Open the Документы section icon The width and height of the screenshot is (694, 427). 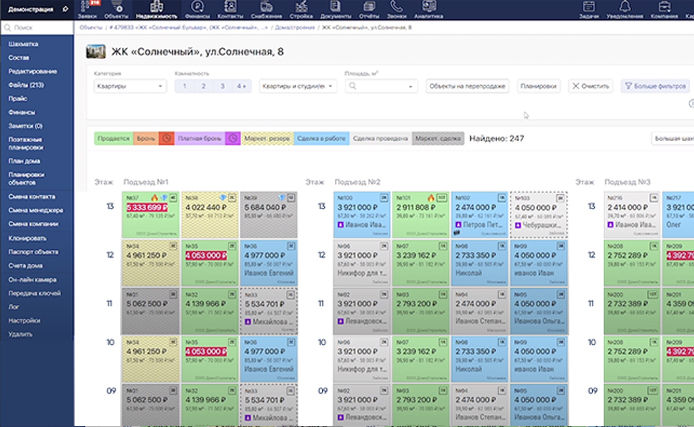[x=335, y=6]
